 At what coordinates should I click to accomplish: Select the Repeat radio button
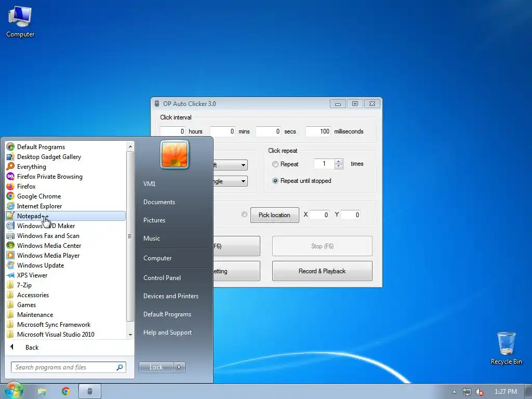coord(275,164)
